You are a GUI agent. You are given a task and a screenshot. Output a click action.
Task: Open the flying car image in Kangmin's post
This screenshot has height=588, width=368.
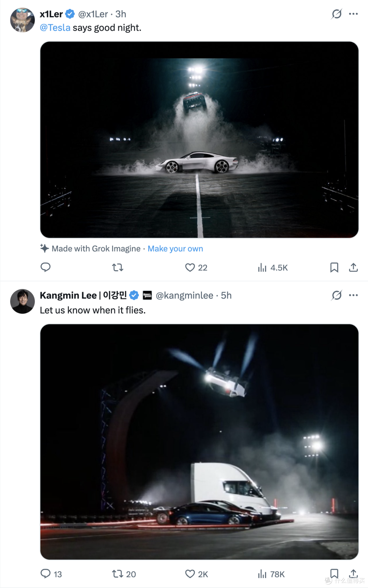pos(199,442)
